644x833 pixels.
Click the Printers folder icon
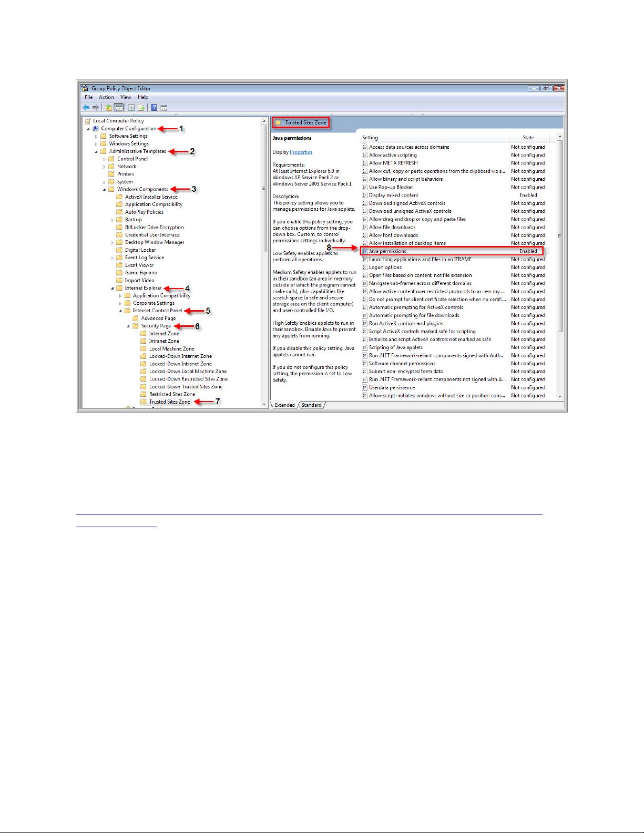coord(111,174)
